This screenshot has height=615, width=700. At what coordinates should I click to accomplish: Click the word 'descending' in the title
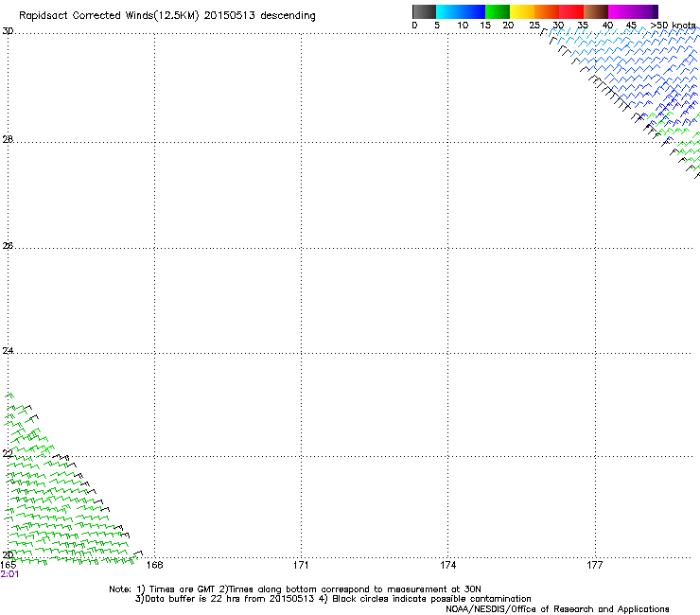(288, 16)
